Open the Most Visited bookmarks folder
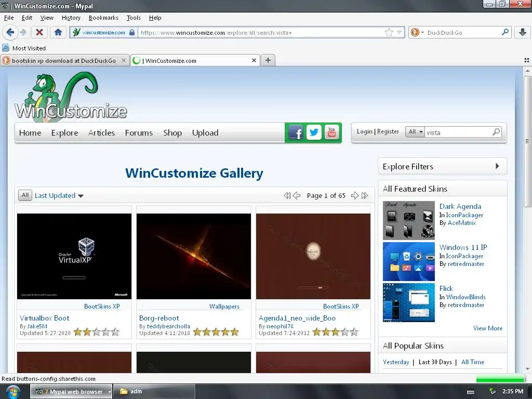This screenshot has height=399, width=532. tap(24, 48)
